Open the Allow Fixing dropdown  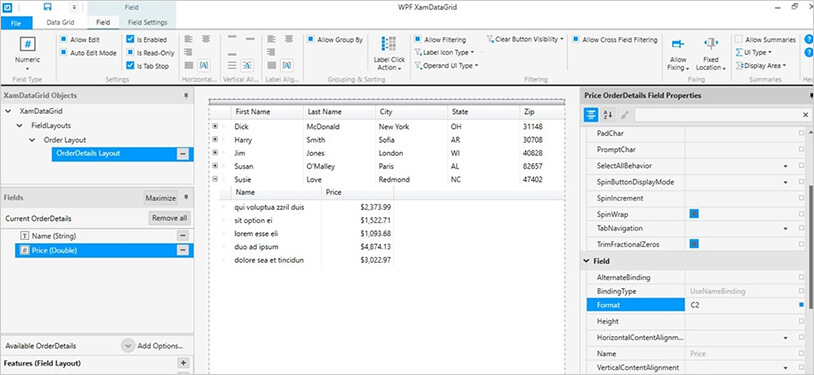coord(677,54)
